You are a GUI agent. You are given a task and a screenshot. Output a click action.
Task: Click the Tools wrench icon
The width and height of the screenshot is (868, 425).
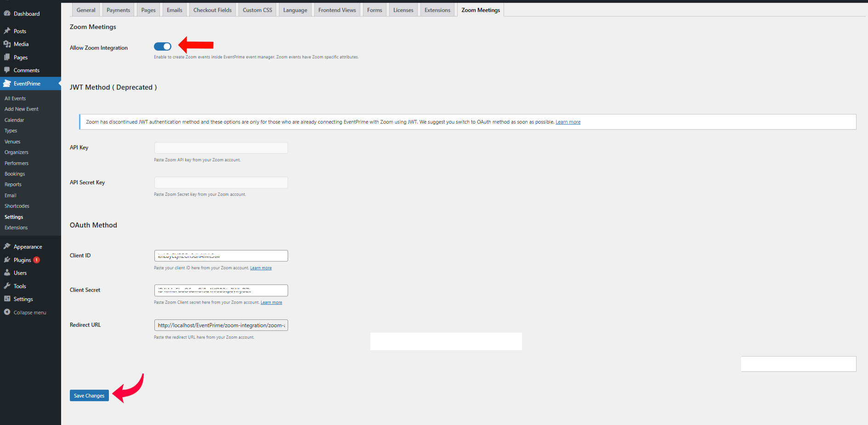pos(7,286)
